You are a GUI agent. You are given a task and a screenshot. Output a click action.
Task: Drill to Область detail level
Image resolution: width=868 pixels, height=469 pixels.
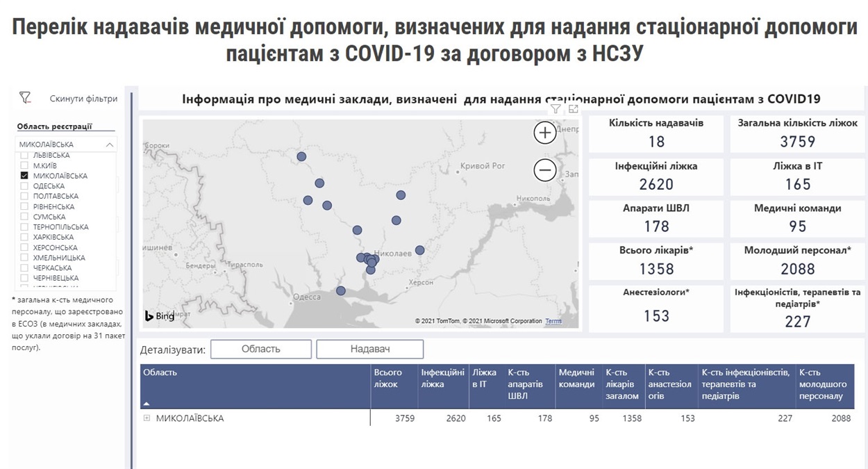coord(261,349)
